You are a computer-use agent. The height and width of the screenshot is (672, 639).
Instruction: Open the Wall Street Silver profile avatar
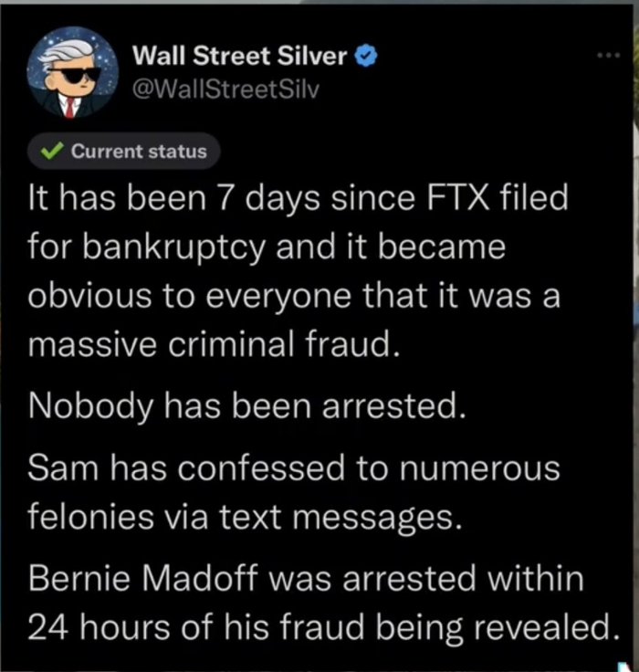click(x=73, y=73)
